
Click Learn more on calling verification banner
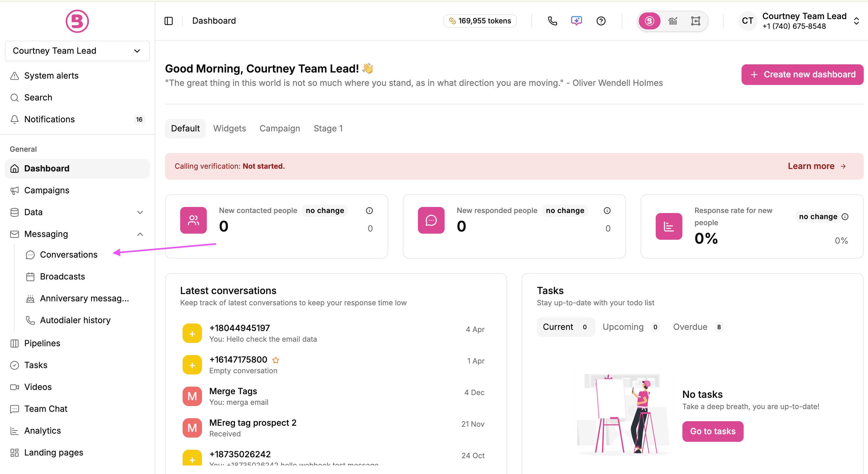(x=817, y=166)
